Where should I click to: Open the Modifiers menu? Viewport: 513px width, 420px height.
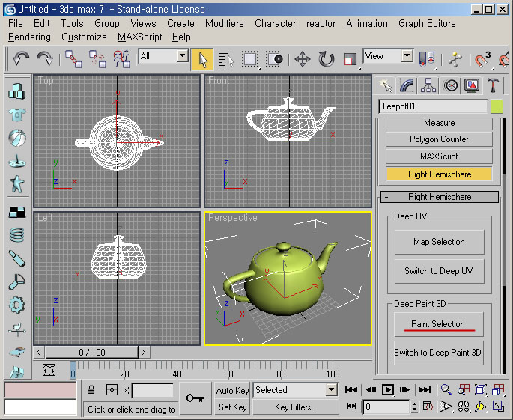pyautogui.click(x=225, y=23)
